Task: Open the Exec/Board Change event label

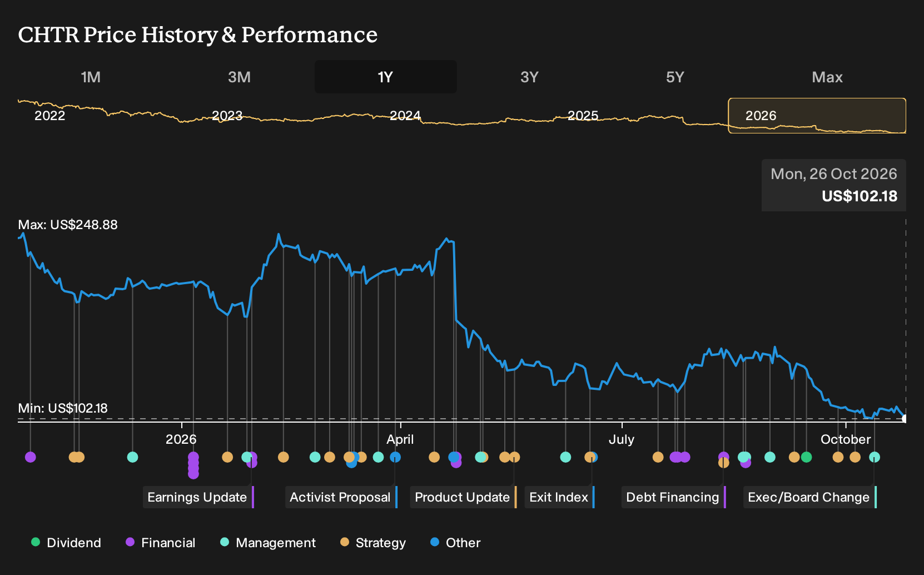Action: click(810, 497)
